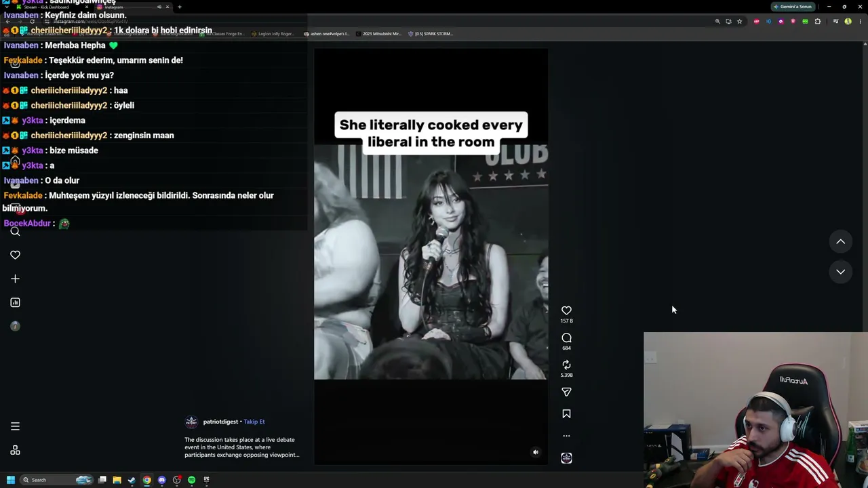Save the reel with the bookmark icon
The image size is (868, 488).
(x=566, y=413)
